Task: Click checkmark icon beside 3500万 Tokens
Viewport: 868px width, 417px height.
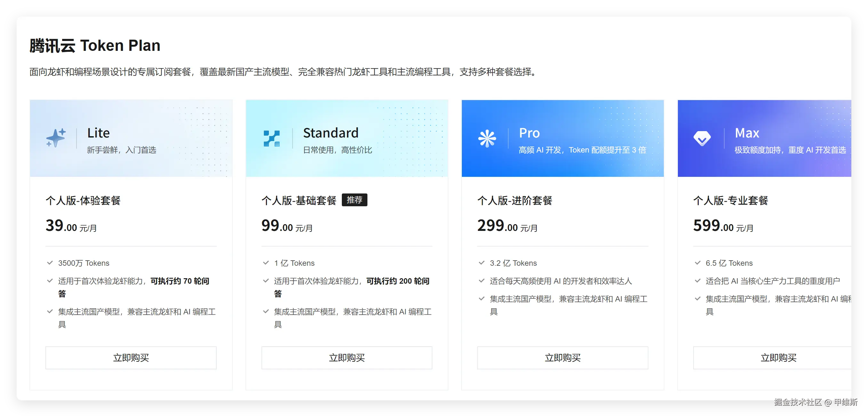Action: coord(50,263)
